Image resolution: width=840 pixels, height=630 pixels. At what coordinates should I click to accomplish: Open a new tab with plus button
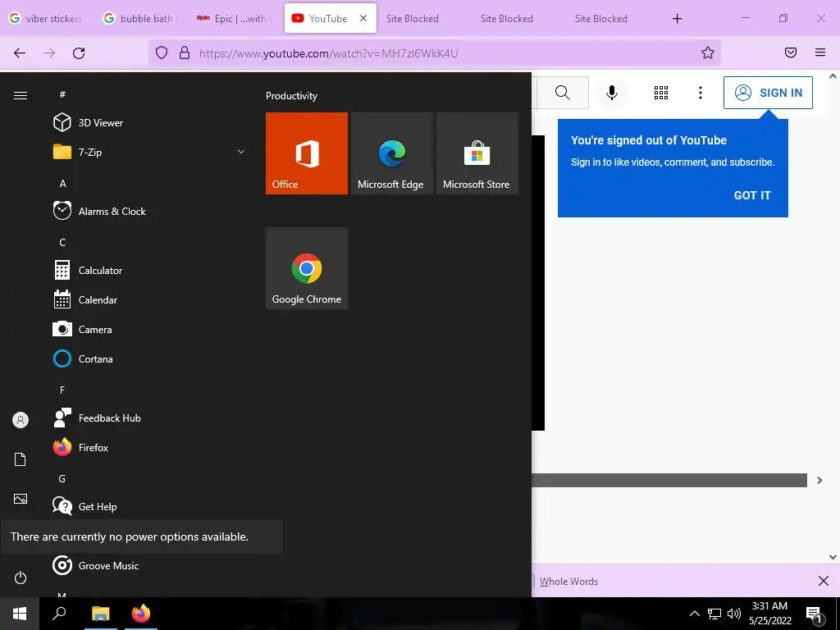(677, 18)
